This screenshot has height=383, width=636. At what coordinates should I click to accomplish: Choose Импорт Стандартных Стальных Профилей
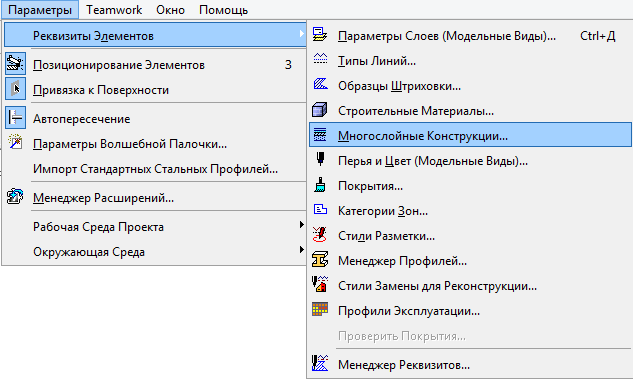point(155,168)
